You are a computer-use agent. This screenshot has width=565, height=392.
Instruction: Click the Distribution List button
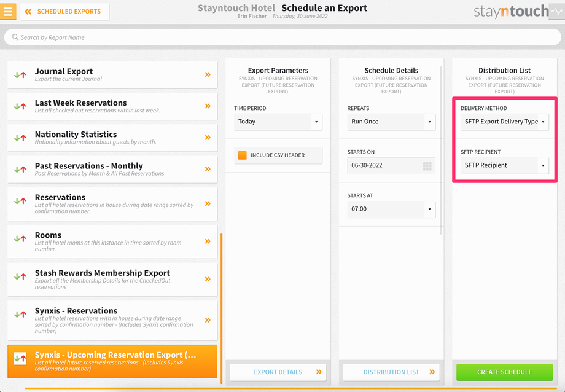(x=391, y=372)
